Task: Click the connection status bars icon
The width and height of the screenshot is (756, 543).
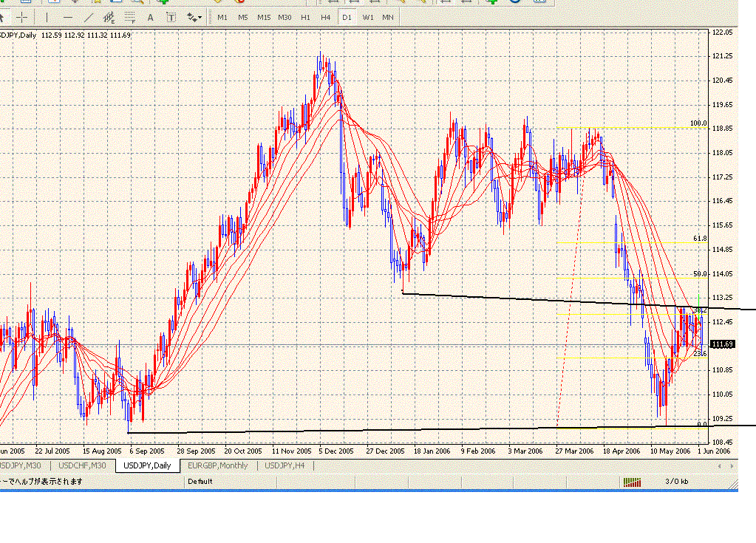Action: pos(632,482)
